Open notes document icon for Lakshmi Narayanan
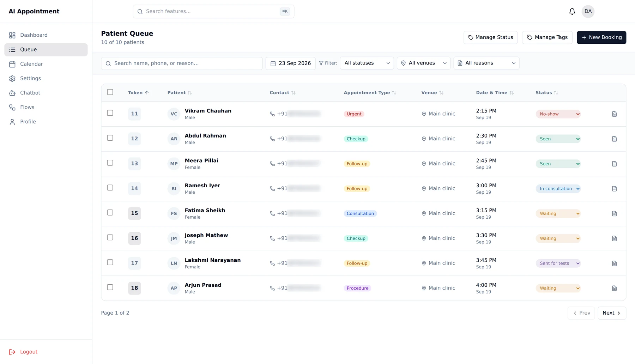This screenshot has height=364, width=635. [614, 263]
